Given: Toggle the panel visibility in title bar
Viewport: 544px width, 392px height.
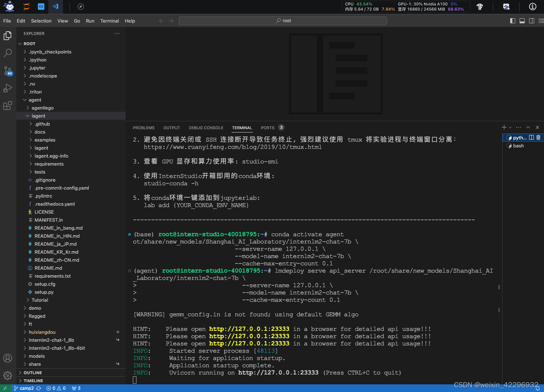Looking at the screenshot, I should [523, 21].
